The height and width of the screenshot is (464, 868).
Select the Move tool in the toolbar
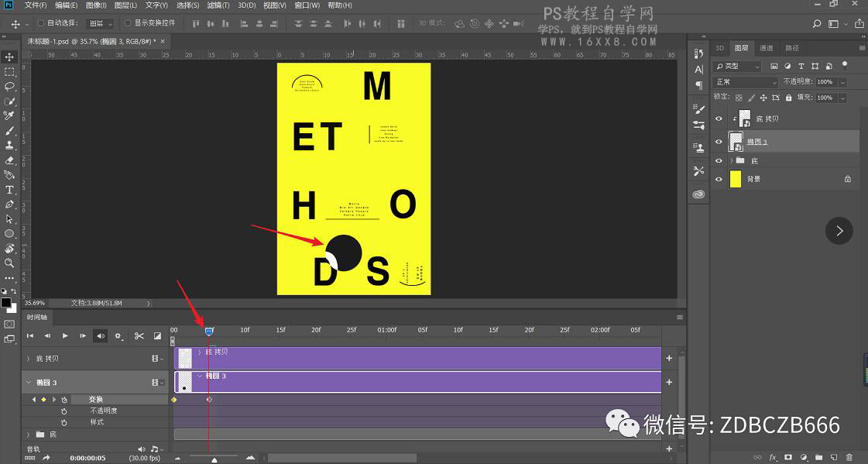9,56
